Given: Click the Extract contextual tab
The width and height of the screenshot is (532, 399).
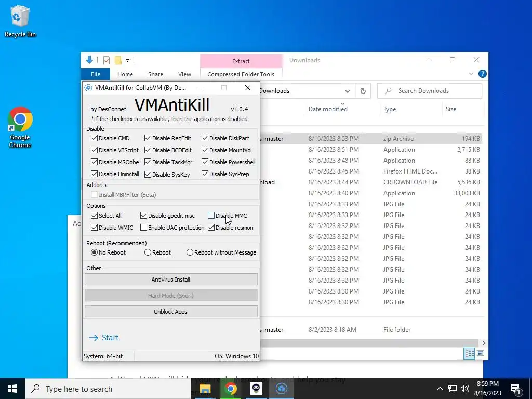Looking at the screenshot, I should [x=241, y=61].
